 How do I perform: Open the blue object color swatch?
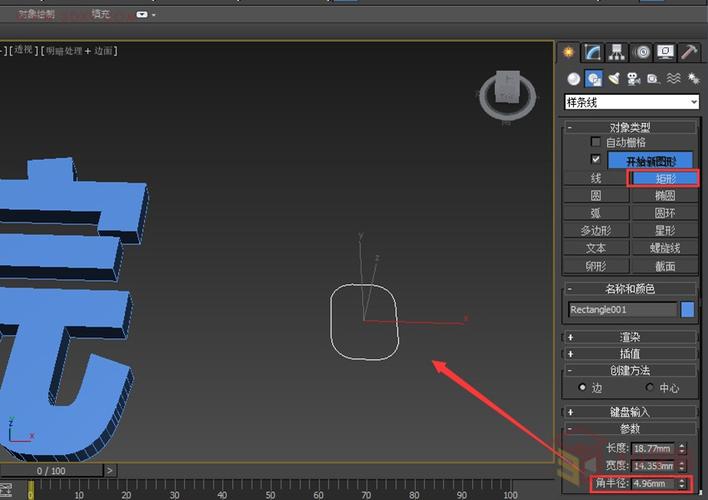tap(687, 310)
